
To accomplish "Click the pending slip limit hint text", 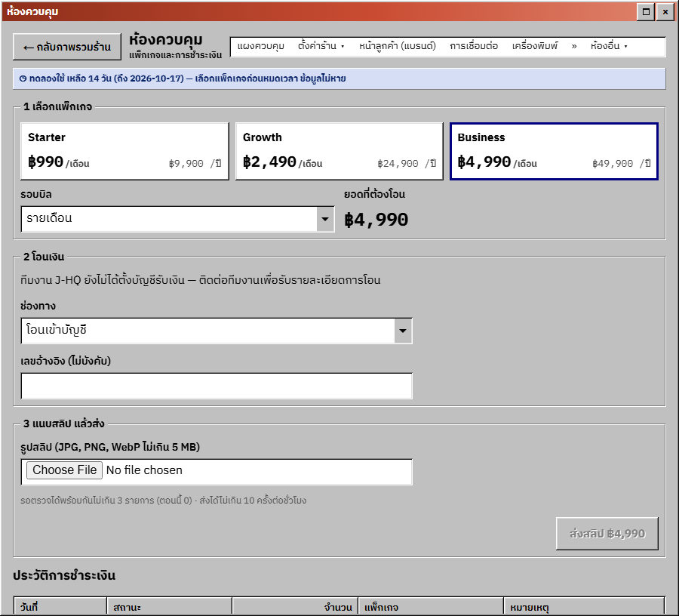I will pyautogui.click(x=163, y=500).
